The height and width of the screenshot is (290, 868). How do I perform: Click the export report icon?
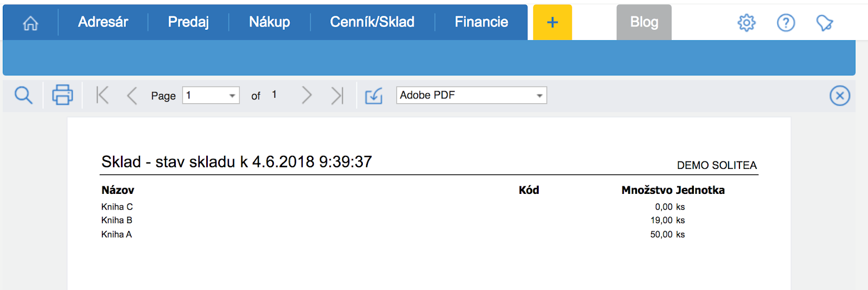(x=374, y=96)
